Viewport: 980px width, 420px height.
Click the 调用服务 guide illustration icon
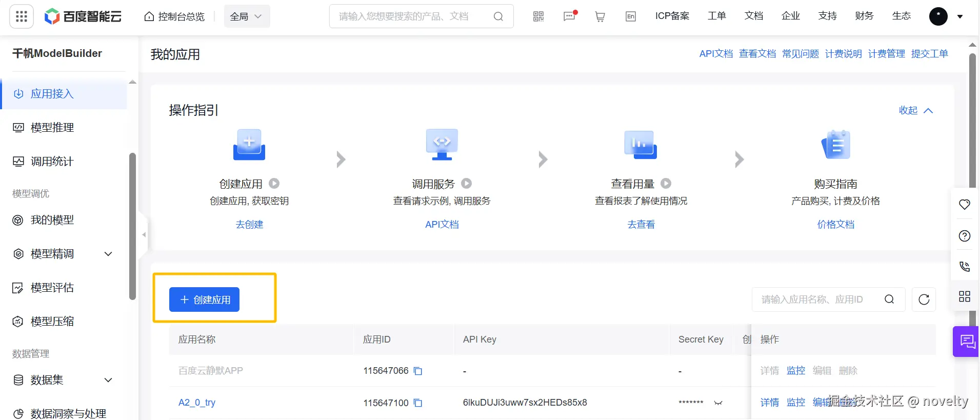tap(442, 145)
